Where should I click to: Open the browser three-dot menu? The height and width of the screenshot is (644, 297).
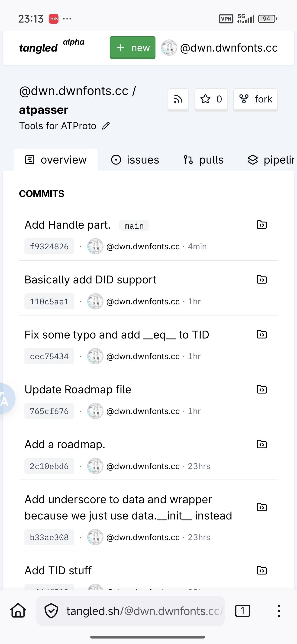(279, 611)
